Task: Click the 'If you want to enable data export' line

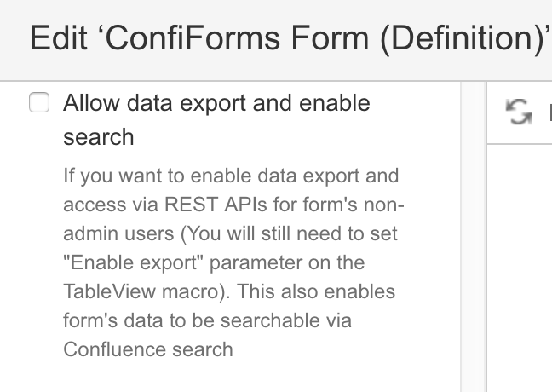Action: coord(231,176)
